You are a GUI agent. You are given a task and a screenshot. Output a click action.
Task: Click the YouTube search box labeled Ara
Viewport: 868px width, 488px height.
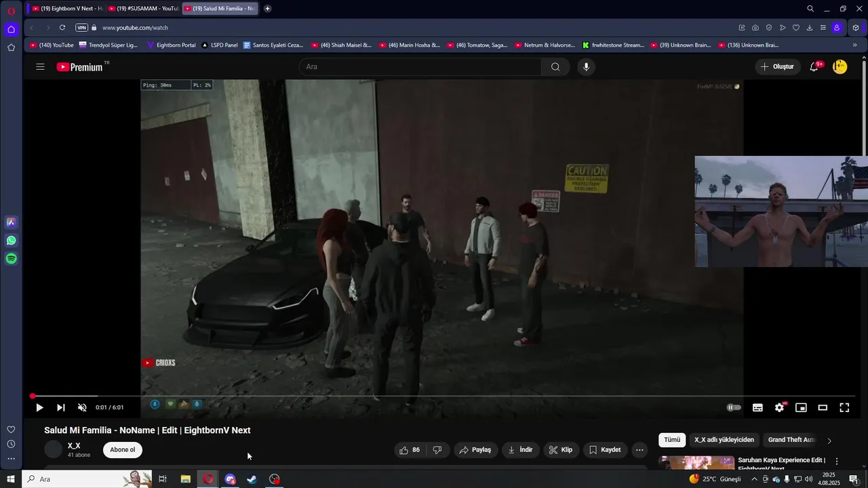click(x=420, y=66)
